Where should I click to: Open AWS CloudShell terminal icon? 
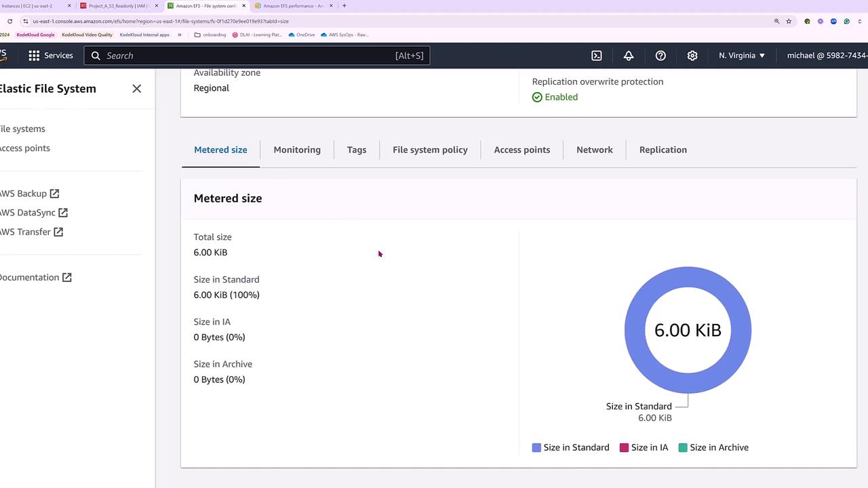pyautogui.click(x=597, y=56)
